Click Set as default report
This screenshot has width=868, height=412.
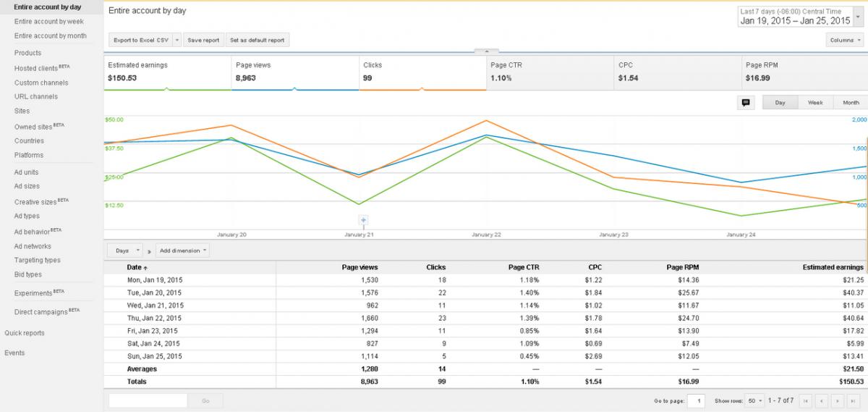tap(258, 41)
